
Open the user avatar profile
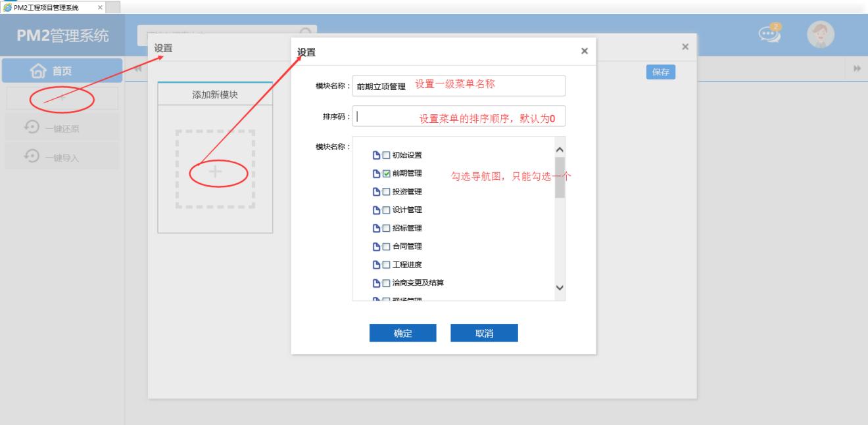(820, 36)
